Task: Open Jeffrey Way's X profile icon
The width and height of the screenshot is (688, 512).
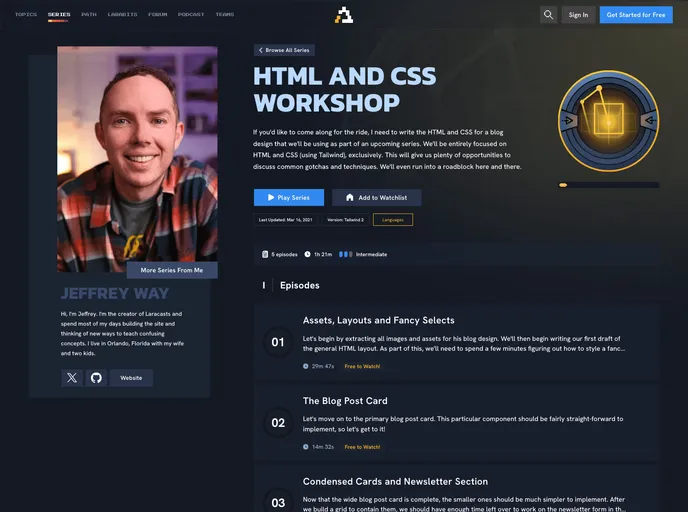Action: [x=72, y=378]
